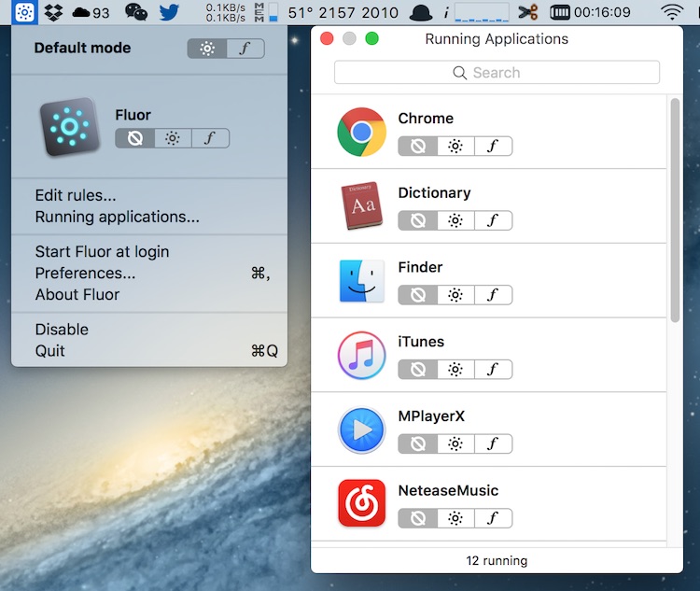Select no-rule option for Dictionary
Screen dimensions: 700x591
point(418,220)
